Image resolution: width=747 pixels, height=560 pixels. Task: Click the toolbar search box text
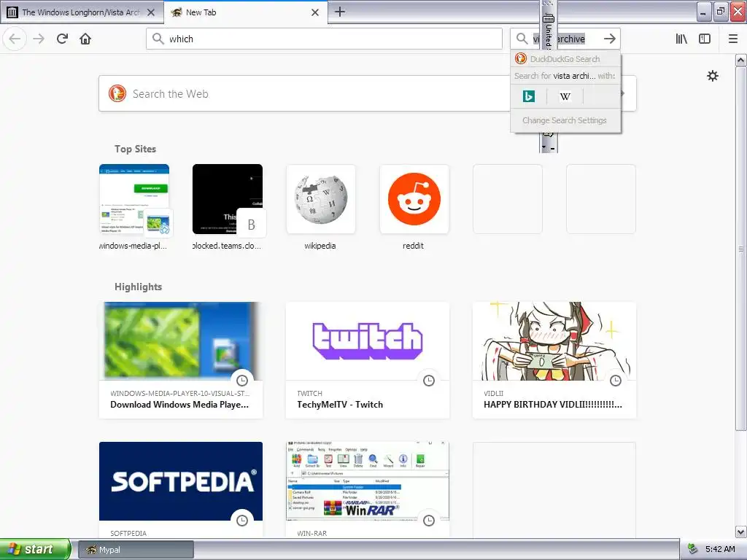click(x=559, y=39)
